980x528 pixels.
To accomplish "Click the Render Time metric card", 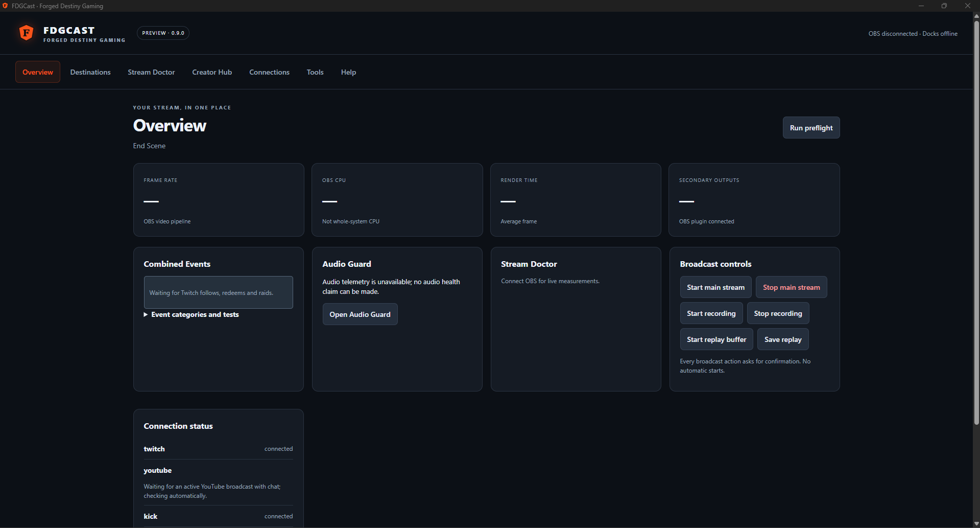I will (x=576, y=200).
